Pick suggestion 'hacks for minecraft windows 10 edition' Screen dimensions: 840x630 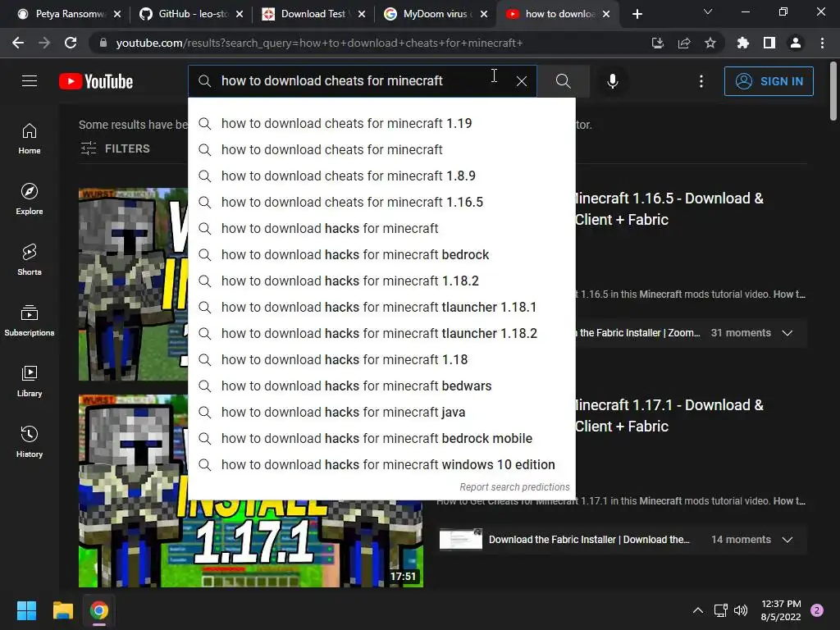tap(382, 464)
